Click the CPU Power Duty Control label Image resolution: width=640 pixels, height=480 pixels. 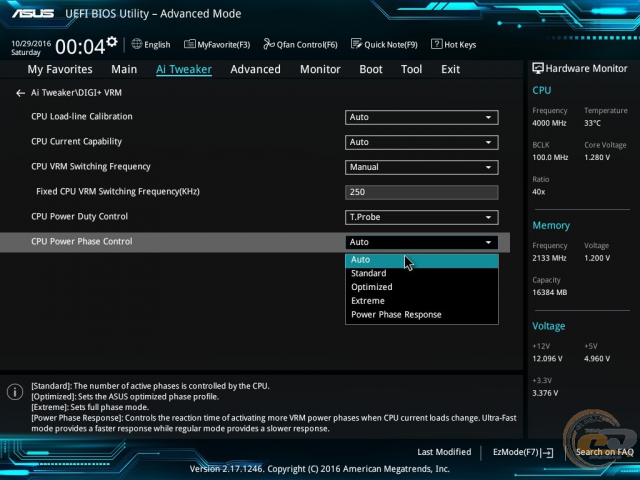coord(79,216)
